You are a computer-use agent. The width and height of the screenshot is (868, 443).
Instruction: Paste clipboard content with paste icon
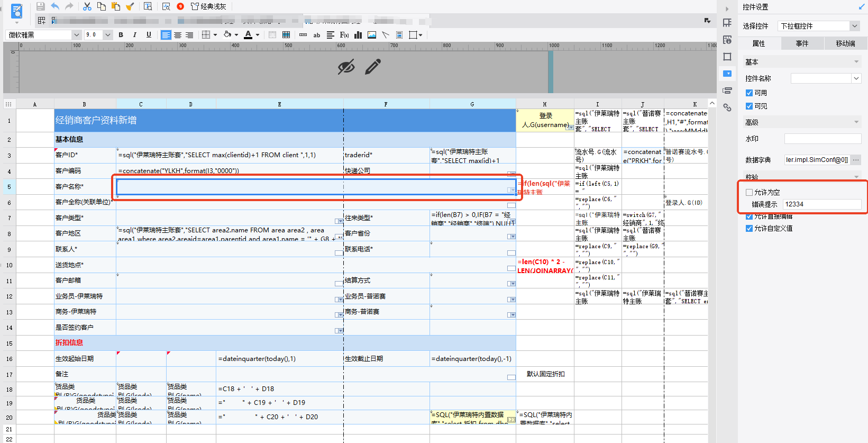point(116,6)
